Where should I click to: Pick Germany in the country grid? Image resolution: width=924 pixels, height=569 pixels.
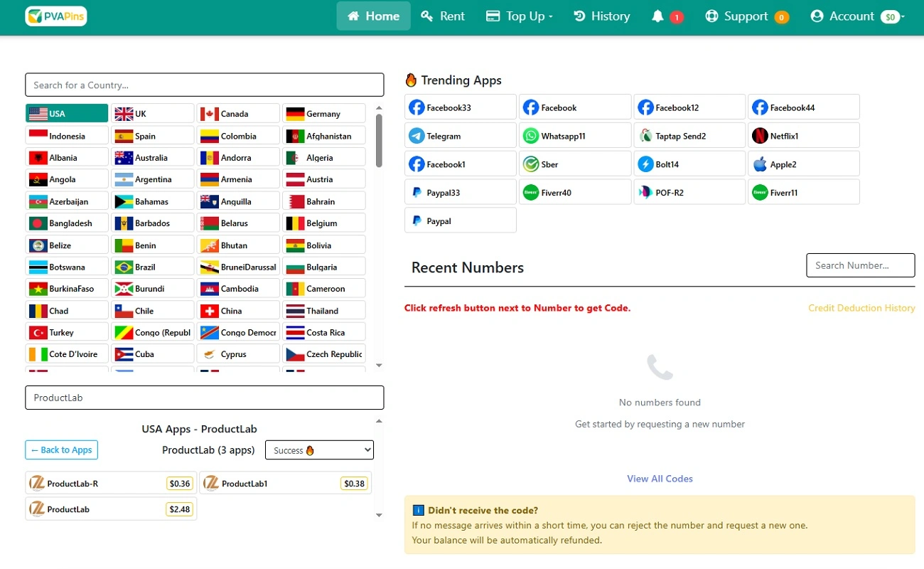click(324, 114)
